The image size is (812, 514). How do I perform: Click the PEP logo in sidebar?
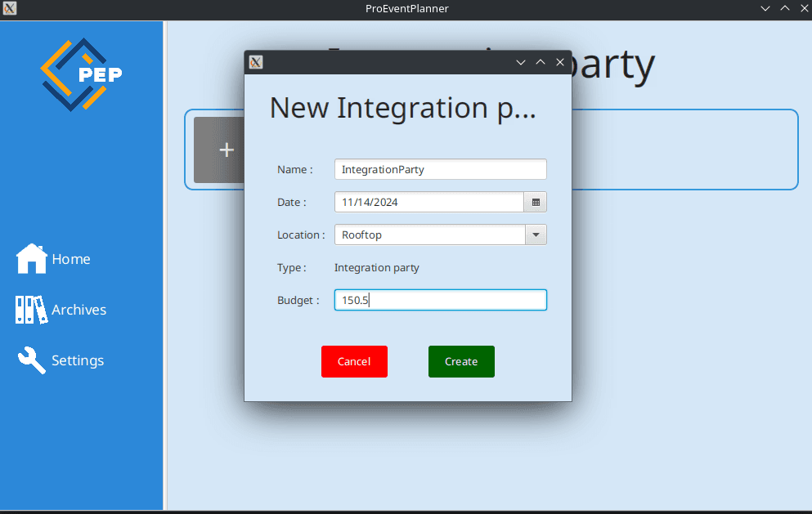82,74
